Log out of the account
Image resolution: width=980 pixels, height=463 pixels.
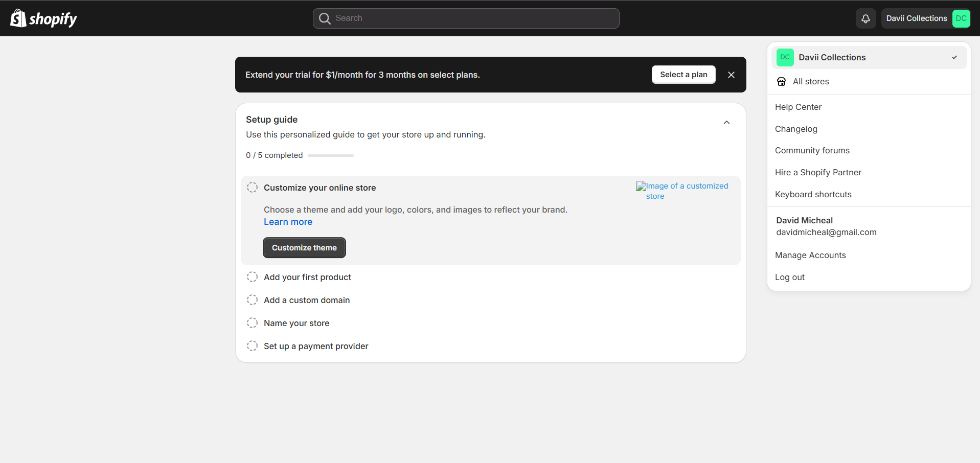(x=789, y=277)
